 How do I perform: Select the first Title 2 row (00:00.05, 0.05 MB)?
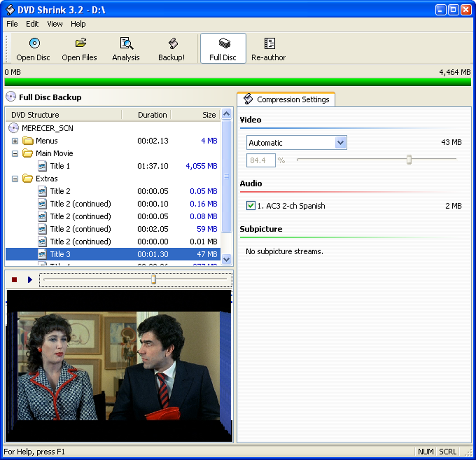click(113, 191)
